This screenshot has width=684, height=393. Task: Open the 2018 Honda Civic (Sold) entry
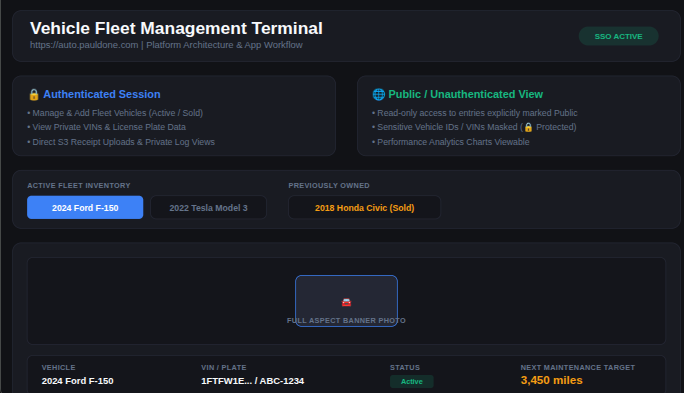coord(364,208)
